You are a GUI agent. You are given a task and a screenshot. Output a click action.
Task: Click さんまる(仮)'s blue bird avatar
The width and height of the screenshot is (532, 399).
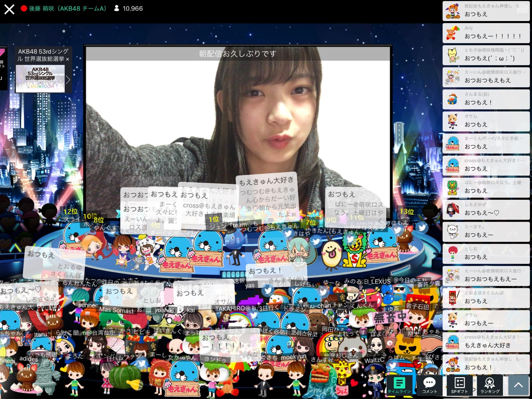click(452, 99)
